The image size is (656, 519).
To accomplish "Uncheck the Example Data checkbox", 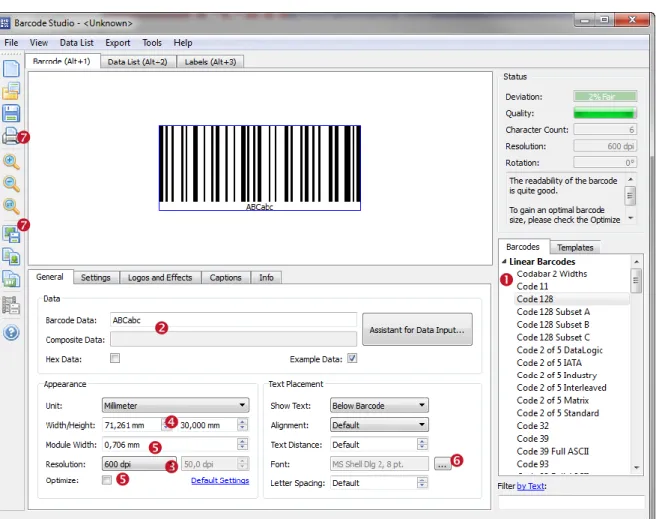I will tap(352, 358).
